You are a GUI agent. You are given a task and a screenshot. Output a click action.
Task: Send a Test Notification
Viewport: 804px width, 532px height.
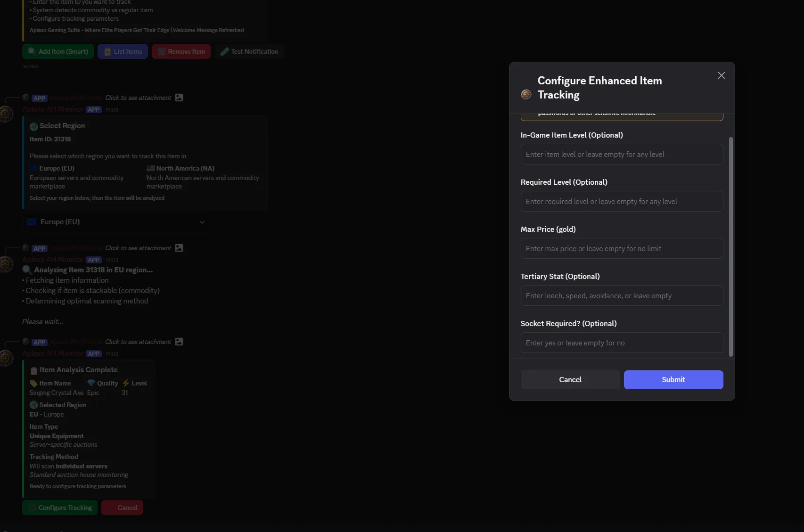pos(249,51)
